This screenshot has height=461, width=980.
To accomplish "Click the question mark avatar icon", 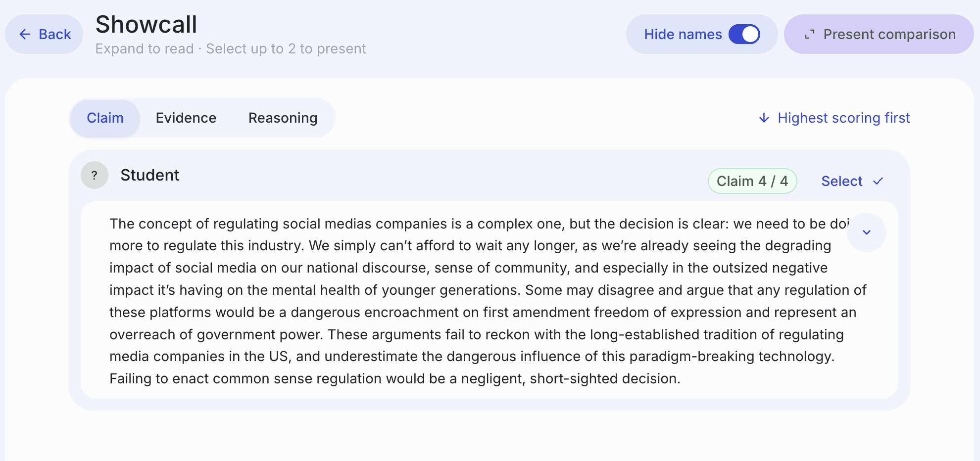I will tap(95, 175).
